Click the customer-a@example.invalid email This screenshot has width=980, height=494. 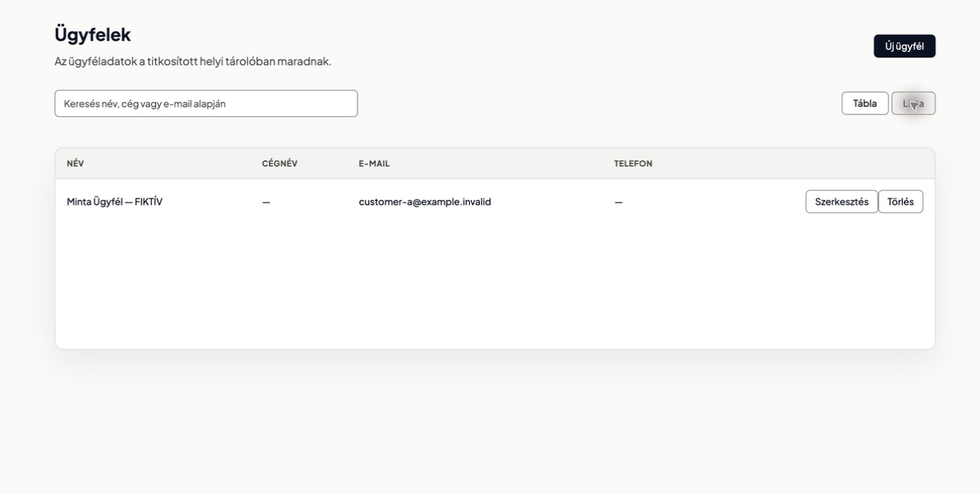pyautogui.click(x=425, y=201)
